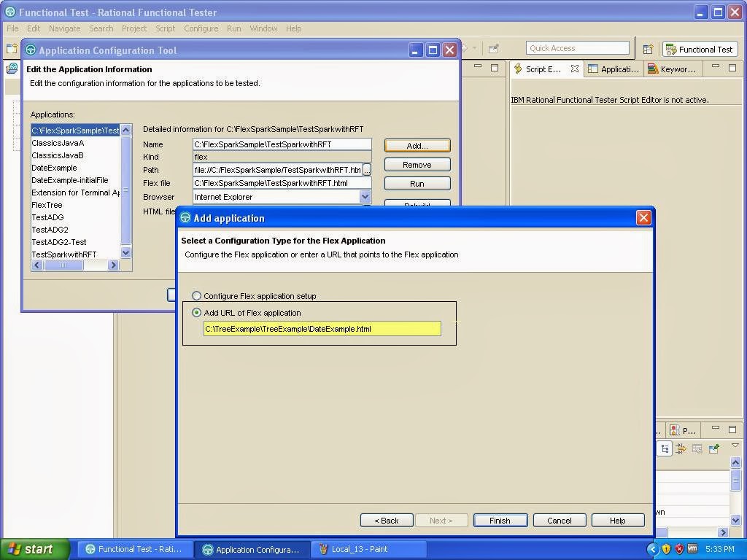Open the File menu
The height and width of the screenshot is (560, 747).
12,28
